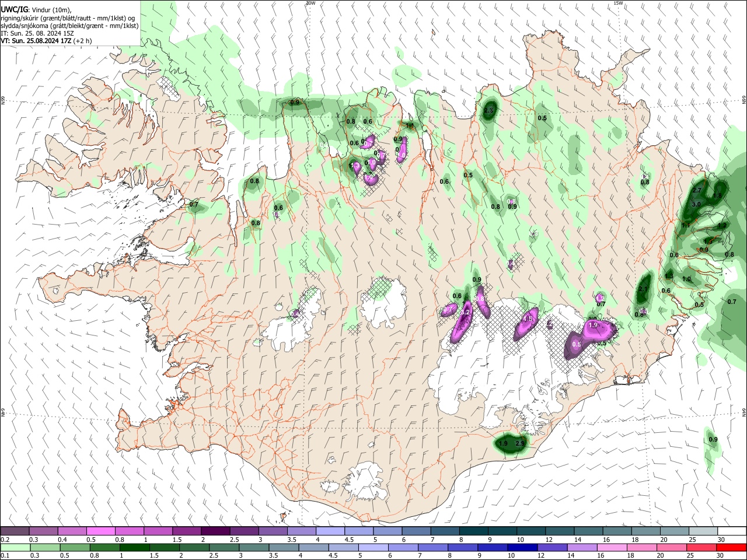Click the darkest purple 2–2.5 swatch in the top legend row
Viewport: 747px width, 560px height.
(215, 531)
